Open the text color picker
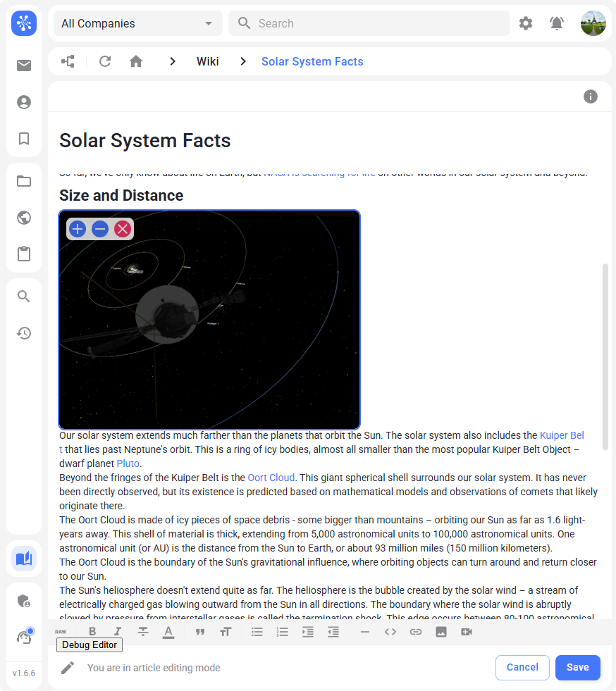This screenshot has height=691, width=616. click(168, 632)
